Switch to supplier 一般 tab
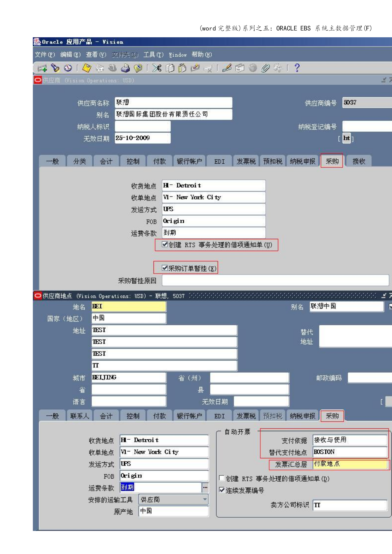The height and width of the screenshot is (554, 392). click(52, 161)
